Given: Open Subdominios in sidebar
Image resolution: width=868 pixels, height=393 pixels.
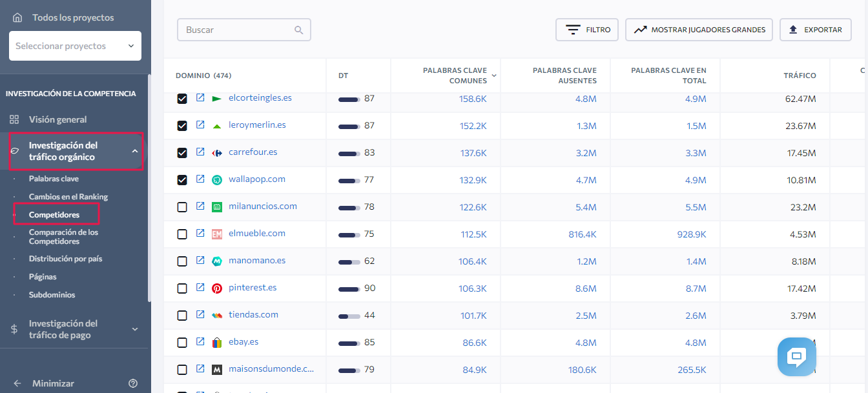Looking at the screenshot, I should (52, 295).
